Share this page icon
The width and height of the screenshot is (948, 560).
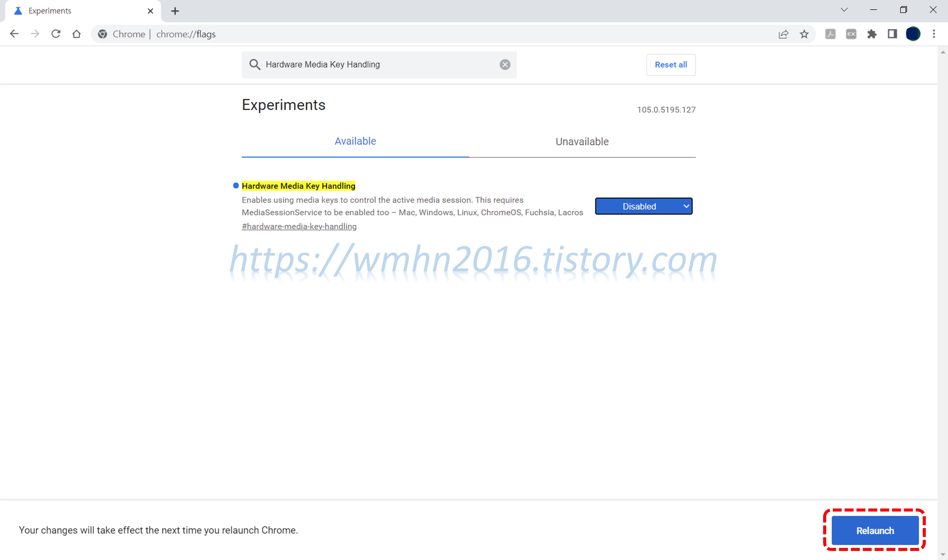pyautogui.click(x=783, y=34)
